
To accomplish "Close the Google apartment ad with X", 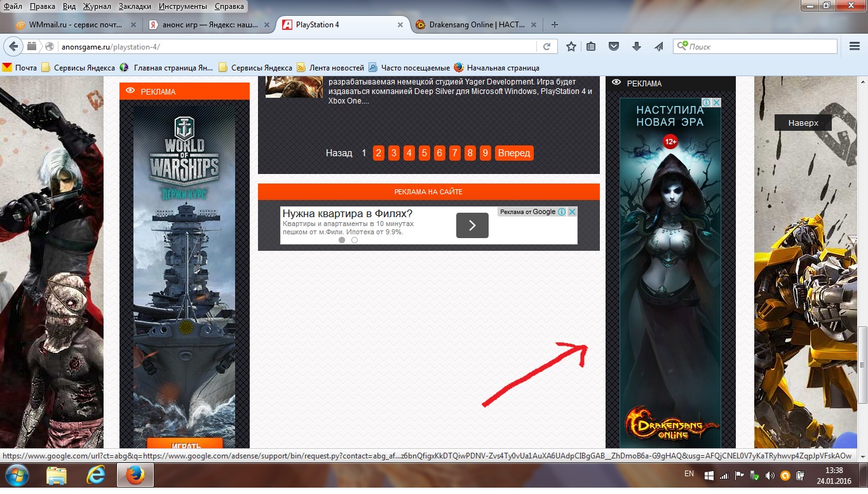I will [x=572, y=212].
